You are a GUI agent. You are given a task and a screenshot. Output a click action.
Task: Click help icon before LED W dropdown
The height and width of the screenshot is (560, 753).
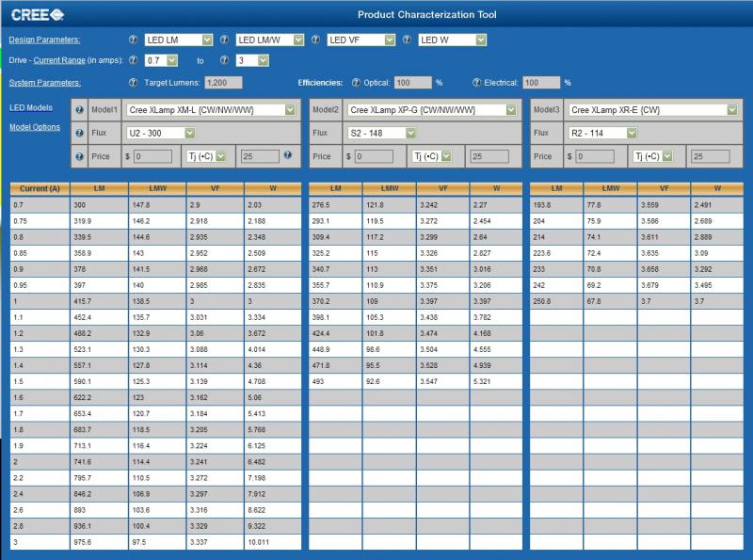tap(407, 40)
